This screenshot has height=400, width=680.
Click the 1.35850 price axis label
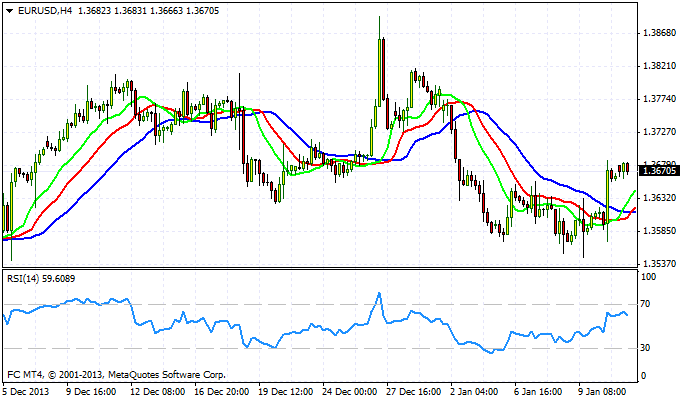660,230
